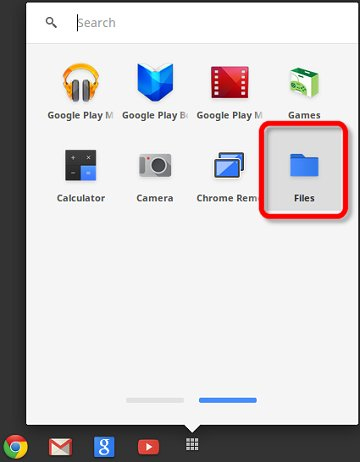Open YouTube from the shelf

coord(148,447)
